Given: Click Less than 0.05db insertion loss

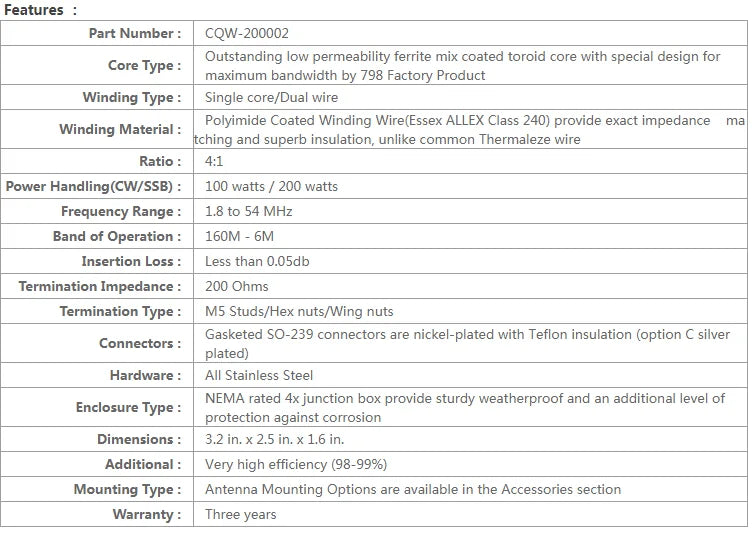Looking at the screenshot, I should [257, 261].
